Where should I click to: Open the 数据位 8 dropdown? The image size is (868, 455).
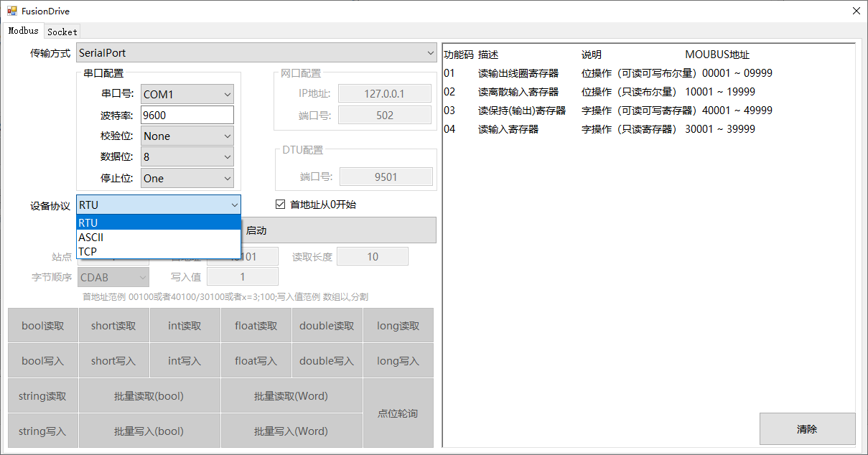187,156
